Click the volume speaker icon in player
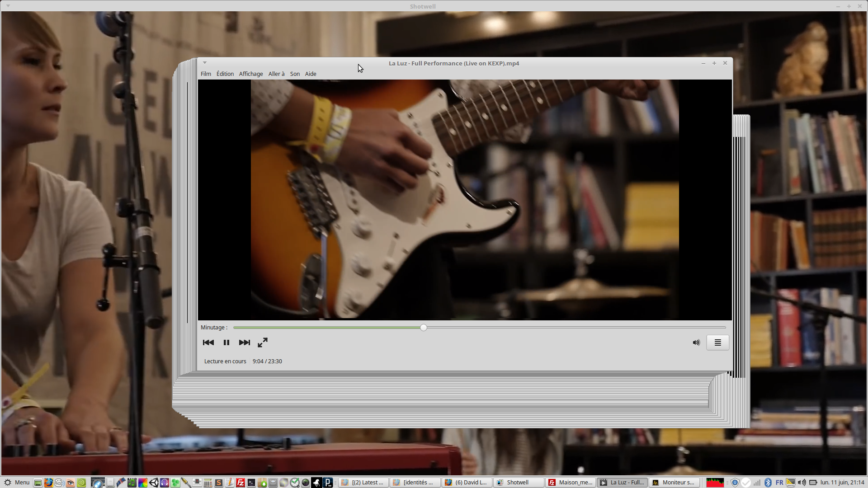Image resolution: width=868 pixels, height=488 pixels. point(696,343)
